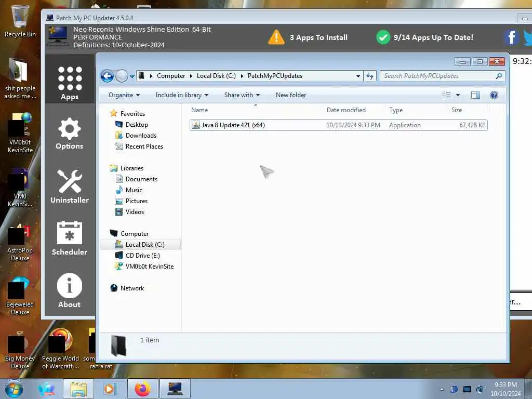Select CD Drive (E:) in navigation pane
Screen dimensions: 532x399
point(137,256)
